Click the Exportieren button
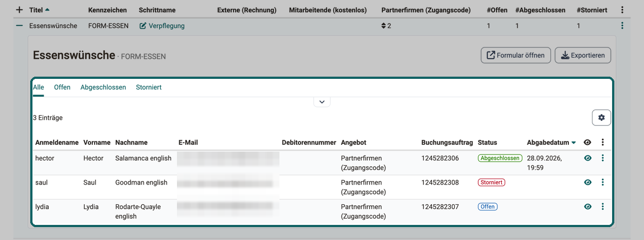 (583, 55)
